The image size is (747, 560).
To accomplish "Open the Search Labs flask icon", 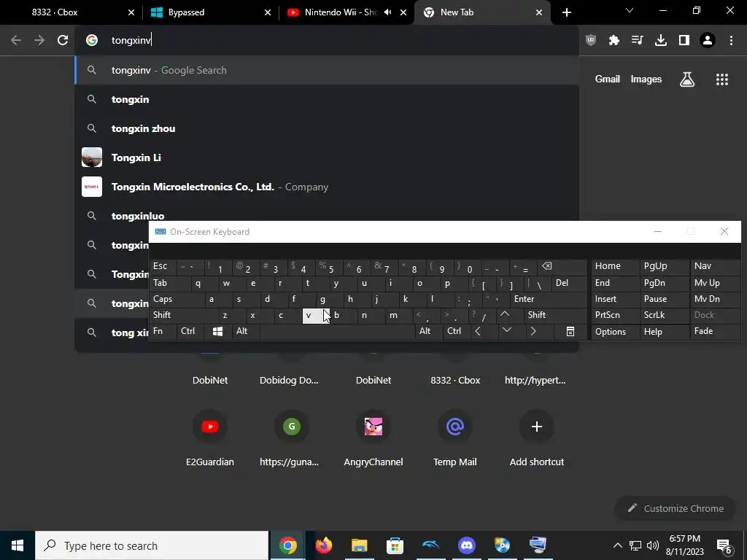I will pyautogui.click(x=687, y=79).
